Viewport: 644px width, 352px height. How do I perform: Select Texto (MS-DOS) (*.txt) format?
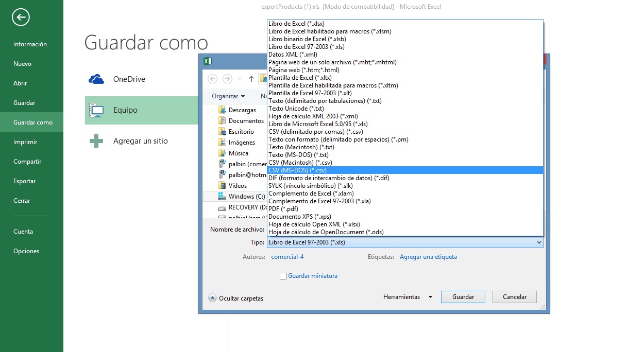coord(405,154)
